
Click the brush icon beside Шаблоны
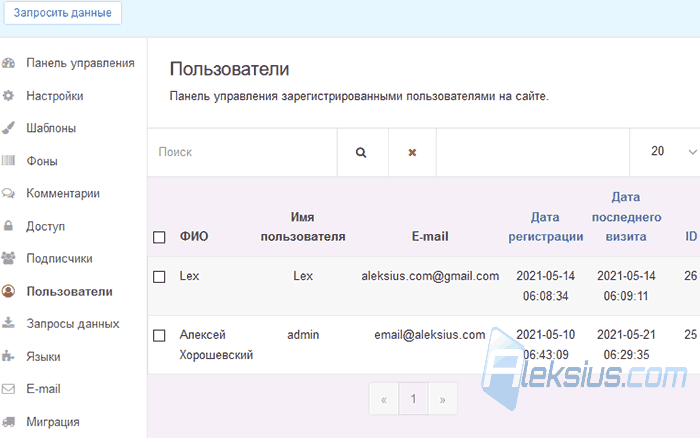pyautogui.click(x=8, y=128)
